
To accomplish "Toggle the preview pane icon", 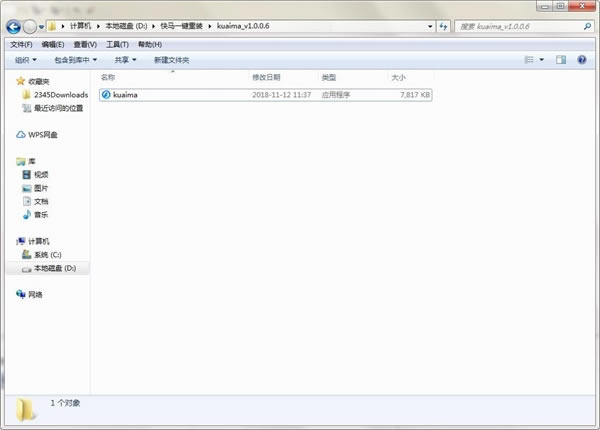I will (x=561, y=60).
